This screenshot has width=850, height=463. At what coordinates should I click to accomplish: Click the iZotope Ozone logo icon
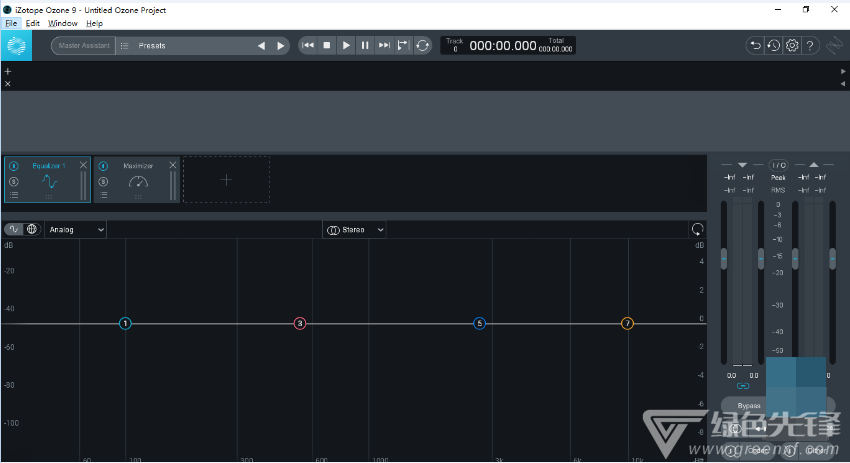click(x=16, y=46)
